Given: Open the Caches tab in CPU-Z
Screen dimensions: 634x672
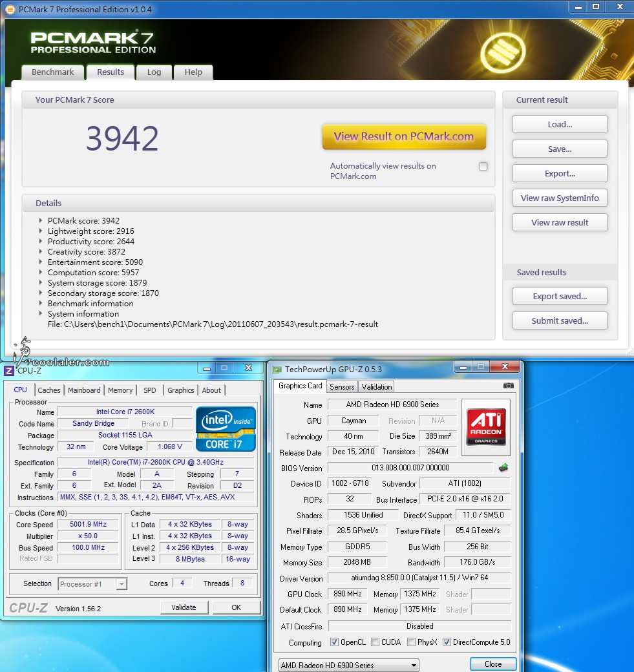Looking at the screenshot, I should [x=49, y=390].
